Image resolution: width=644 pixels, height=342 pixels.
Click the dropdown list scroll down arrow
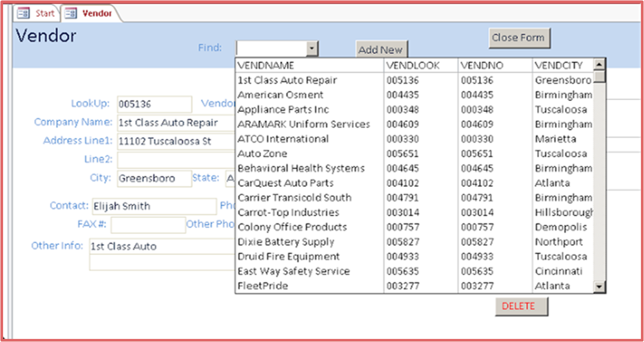point(599,287)
